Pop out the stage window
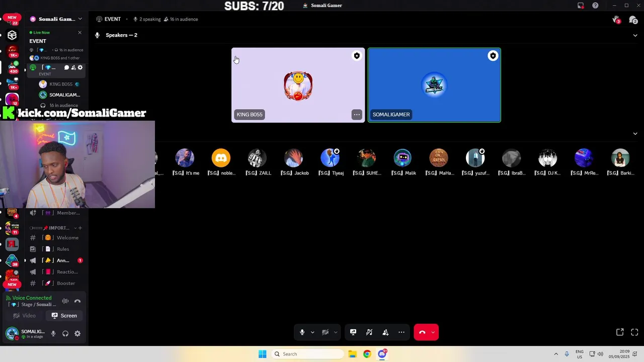Screen dimensions: 644x362 [620, 332]
